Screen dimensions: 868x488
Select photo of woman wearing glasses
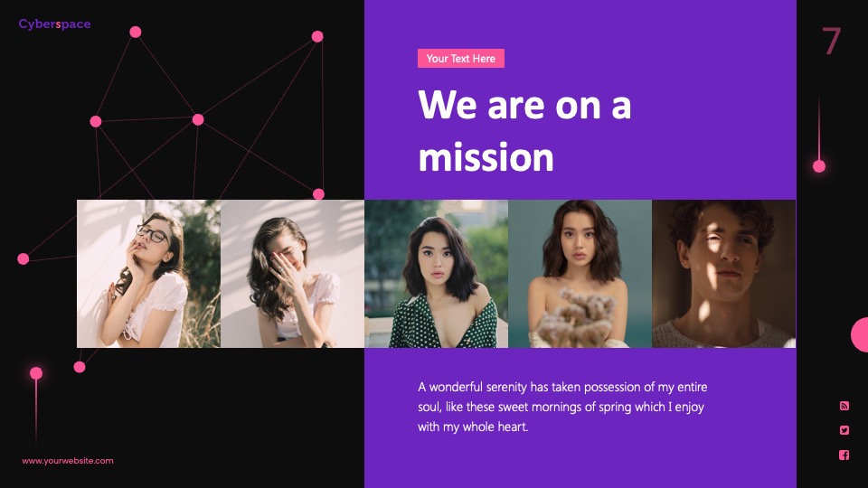click(x=148, y=273)
